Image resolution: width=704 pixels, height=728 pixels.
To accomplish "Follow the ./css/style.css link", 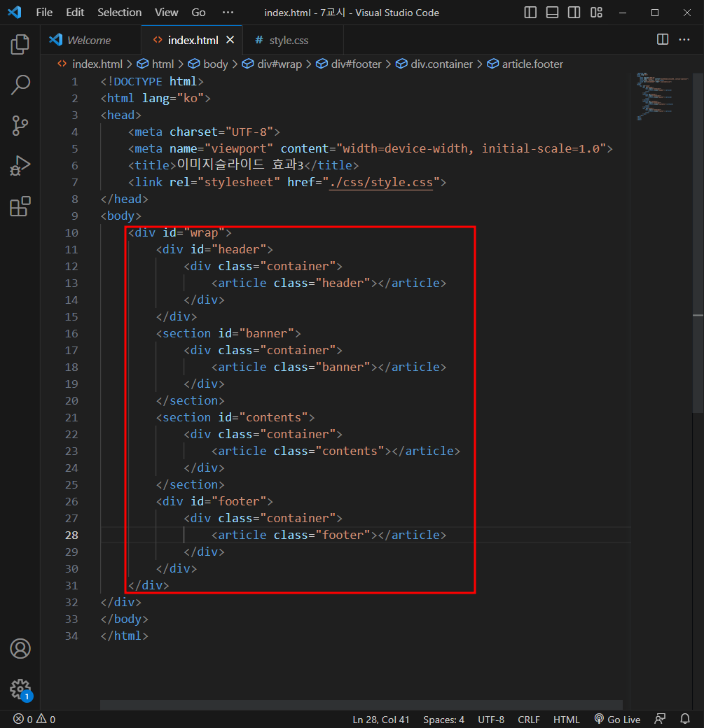I will pyautogui.click(x=381, y=182).
